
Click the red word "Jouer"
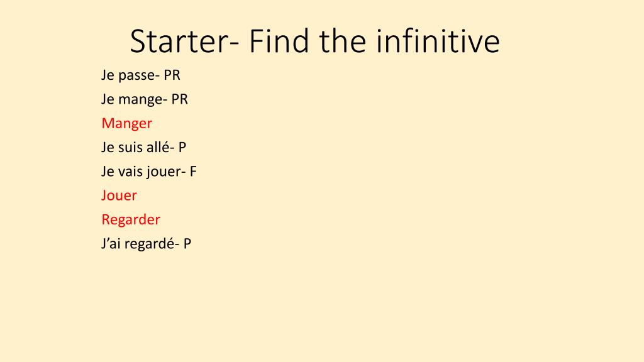pos(119,195)
